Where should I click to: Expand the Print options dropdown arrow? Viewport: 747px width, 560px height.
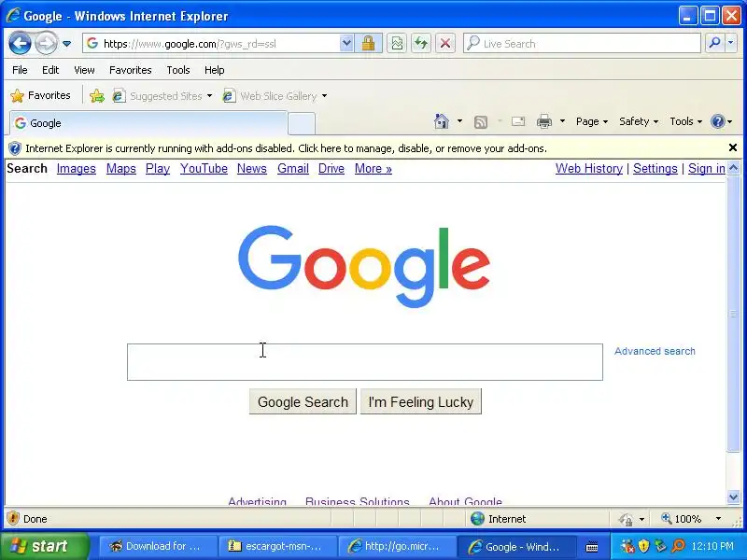563,121
